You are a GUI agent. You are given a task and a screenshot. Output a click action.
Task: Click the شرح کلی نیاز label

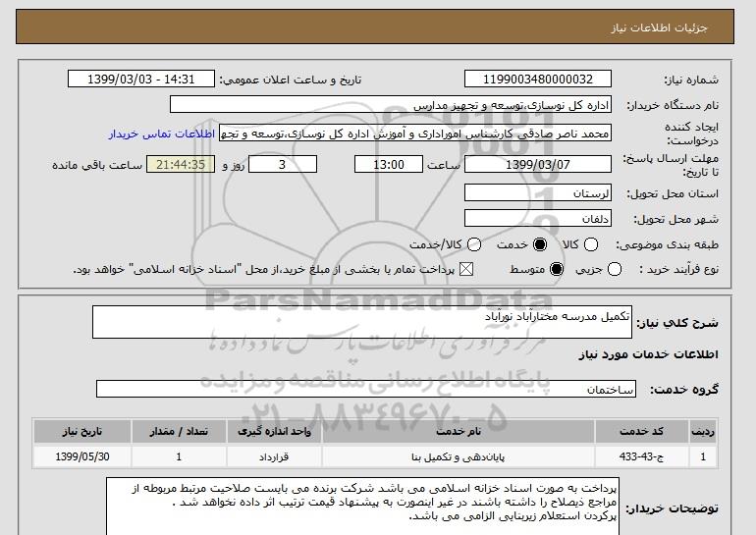pos(677,323)
